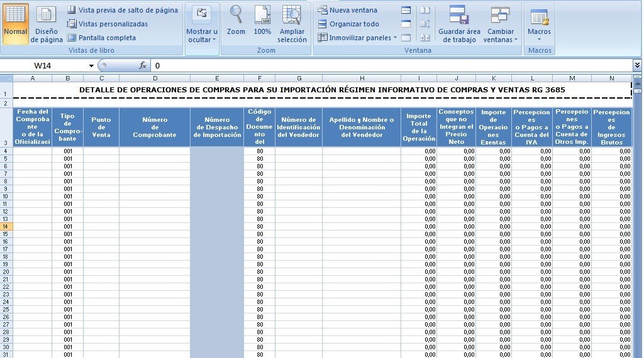
Task: Click 'Tipo de Comprobante' header cell
Action: click(68, 127)
